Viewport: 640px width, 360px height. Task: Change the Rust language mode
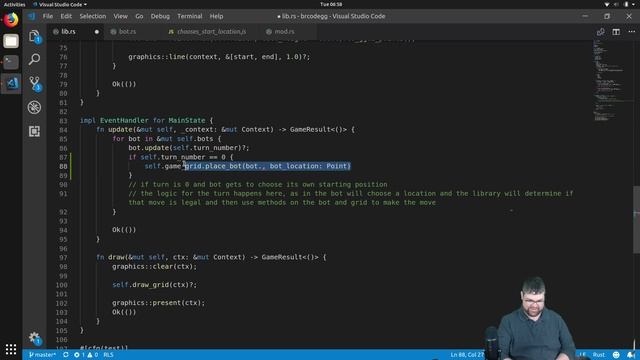pyautogui.click(x=599, y=355)
